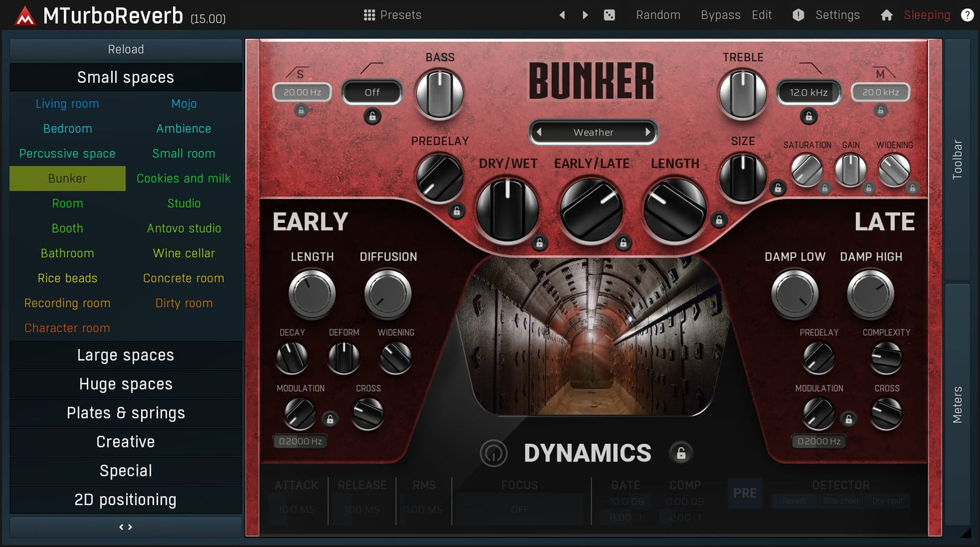The image size is (980, 547).
Task: Click the left arrow at the preset list bottom
Action: pyautogui.click(x=121, y=526)
